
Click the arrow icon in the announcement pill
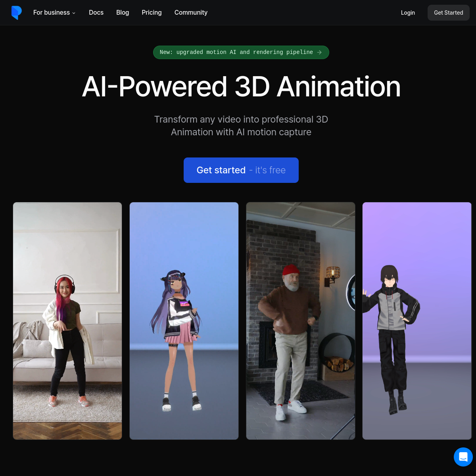click(x=319, y=52)
